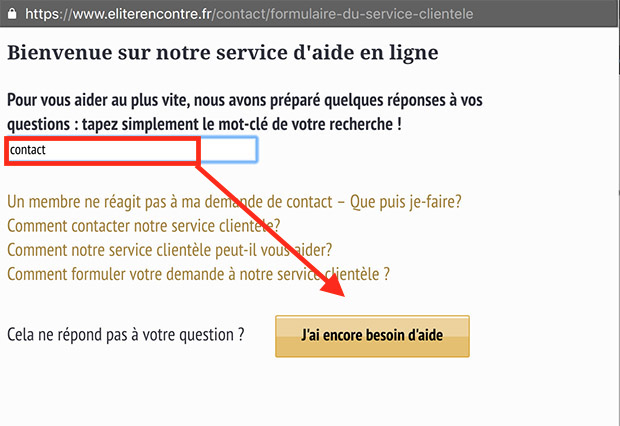Focus the keyword search field containing 'contact'
The width and height of the screenshot is (620, 426).
[130, 150]
